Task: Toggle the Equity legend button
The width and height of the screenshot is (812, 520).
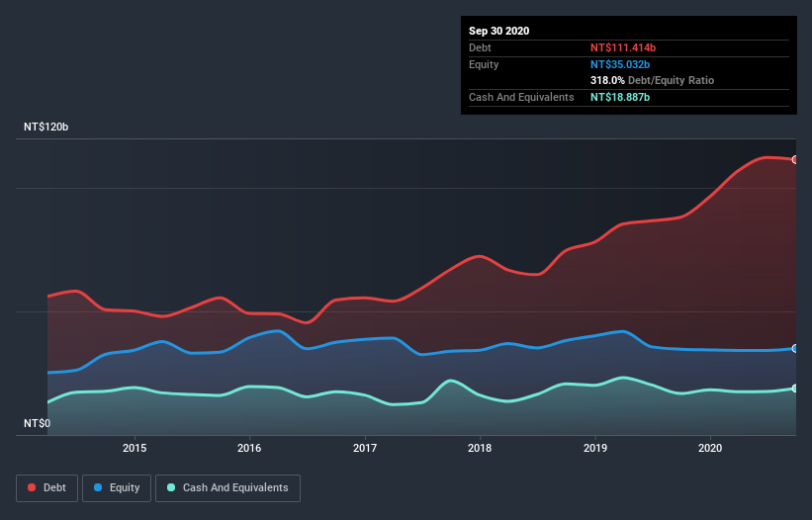Action: tap(117, 488)
